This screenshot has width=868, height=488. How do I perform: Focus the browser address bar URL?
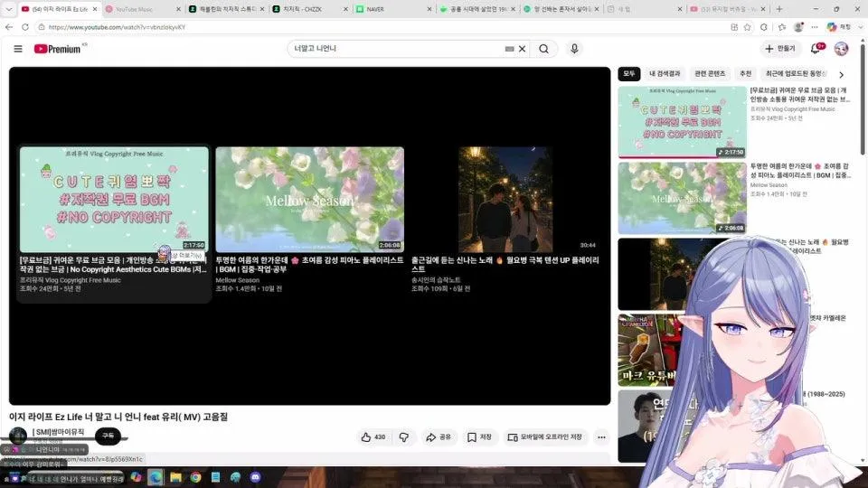(382, 26)
